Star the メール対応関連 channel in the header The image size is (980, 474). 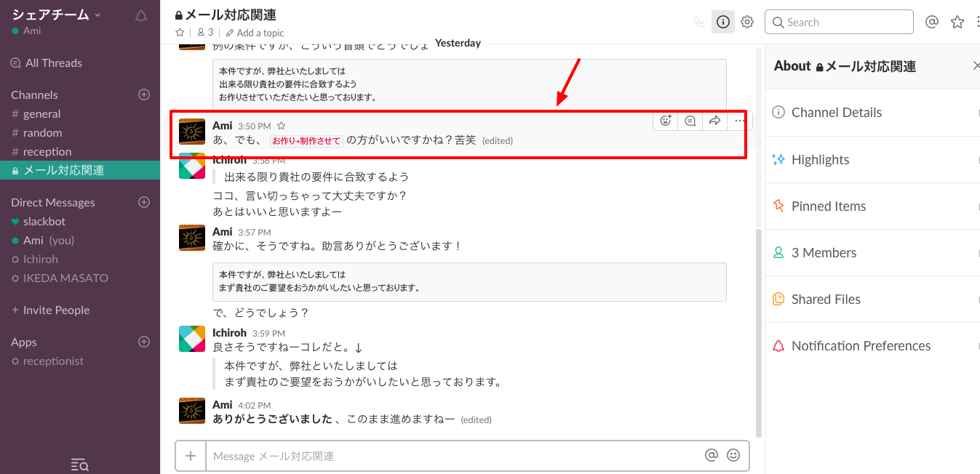click(179, 32)
